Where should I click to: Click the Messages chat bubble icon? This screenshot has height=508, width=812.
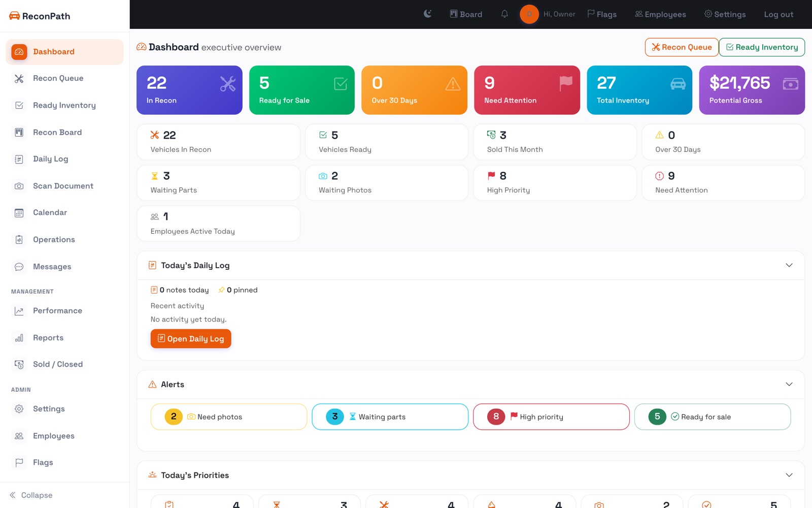click(19, 267)
